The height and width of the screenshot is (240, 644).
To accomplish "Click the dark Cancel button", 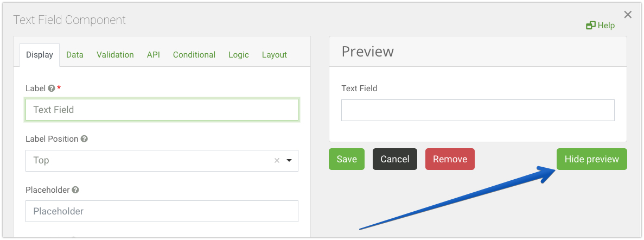I will pyautogui.click(x=394, y=159).
